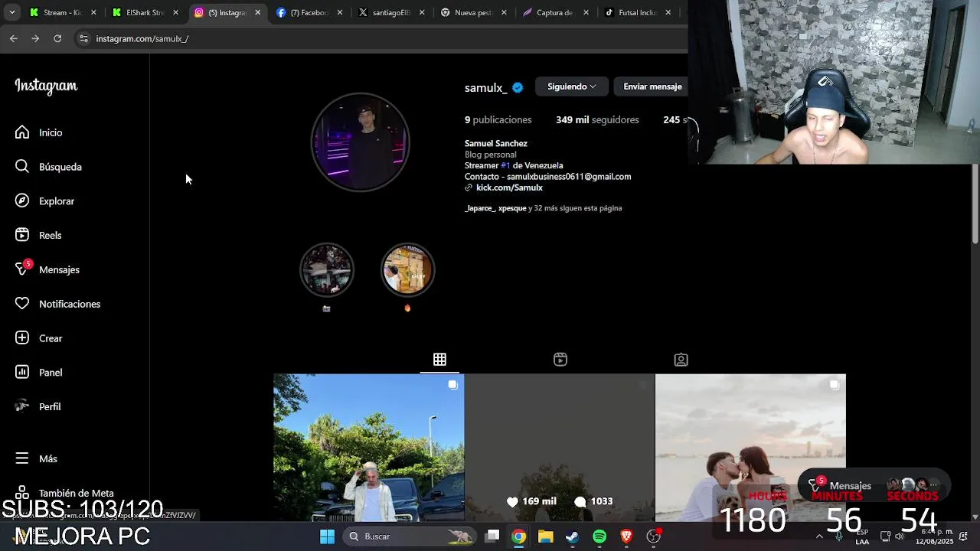Open samulx profile picture
The height and width of the screenshot is (551, 980).
pos(360,142)
